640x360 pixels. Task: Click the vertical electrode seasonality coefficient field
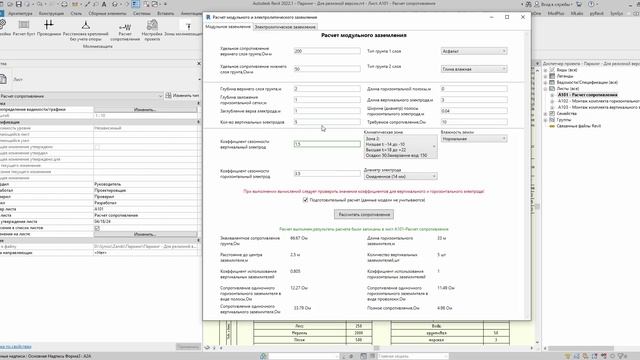[x=327, y=144]
